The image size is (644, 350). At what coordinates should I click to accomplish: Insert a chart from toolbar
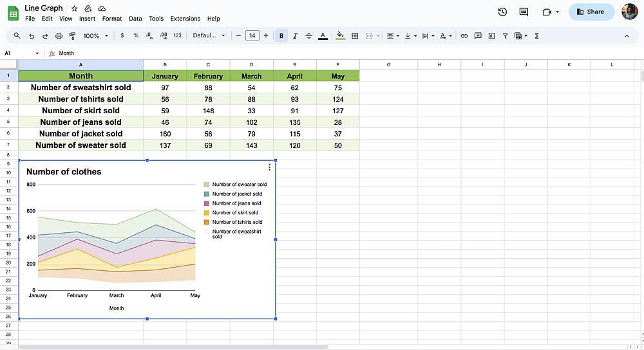click(491, 36)
